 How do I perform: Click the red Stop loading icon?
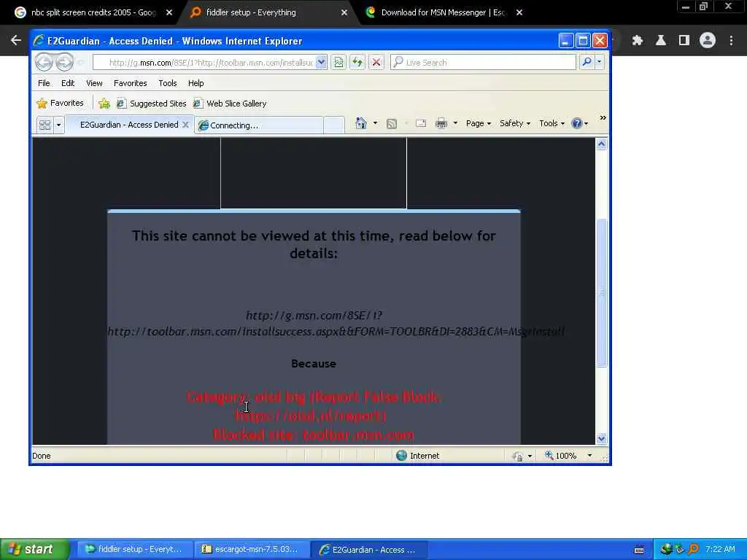(x=376, y=62)
